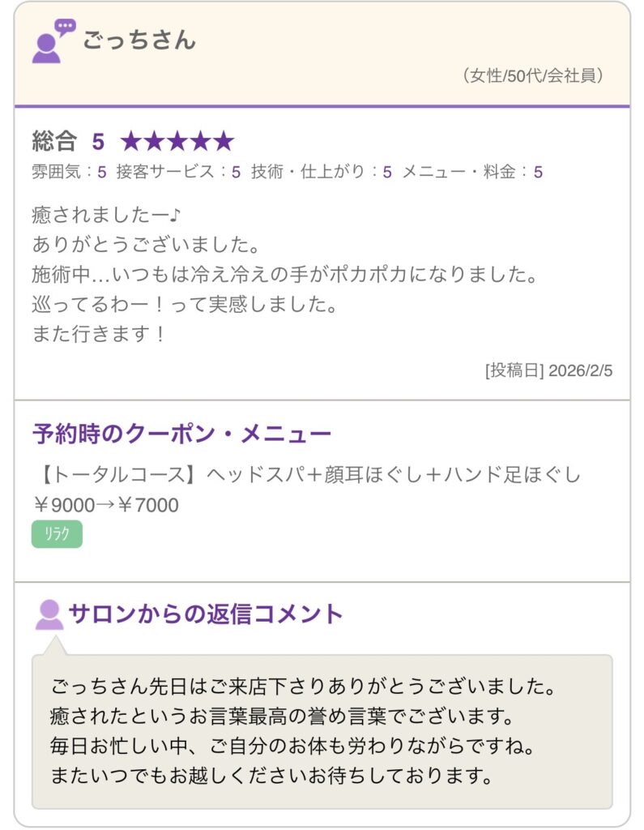
Task: Click the fifth star of overall rating
Action: click(x=223, y=142)
